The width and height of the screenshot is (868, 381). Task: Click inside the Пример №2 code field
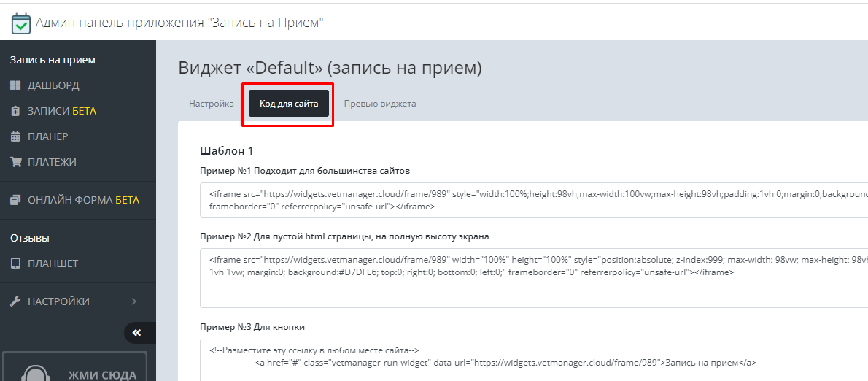click(x=534, y=278)
